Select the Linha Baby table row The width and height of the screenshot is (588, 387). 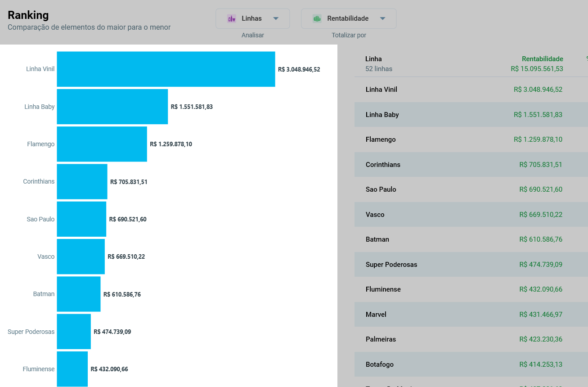coord(471,115)
